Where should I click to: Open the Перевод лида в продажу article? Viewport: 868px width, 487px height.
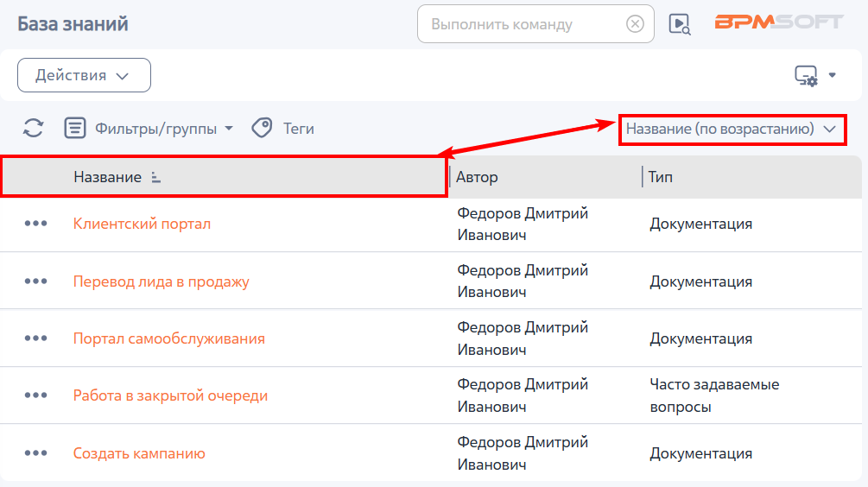[162, 281]
